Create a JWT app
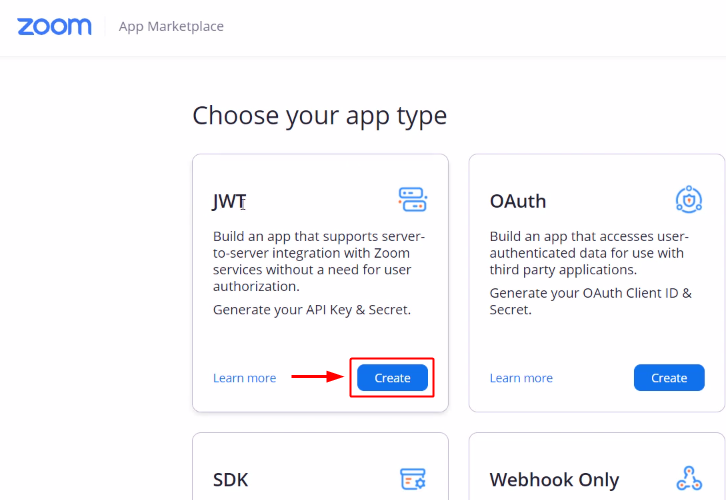 point(392,378)
